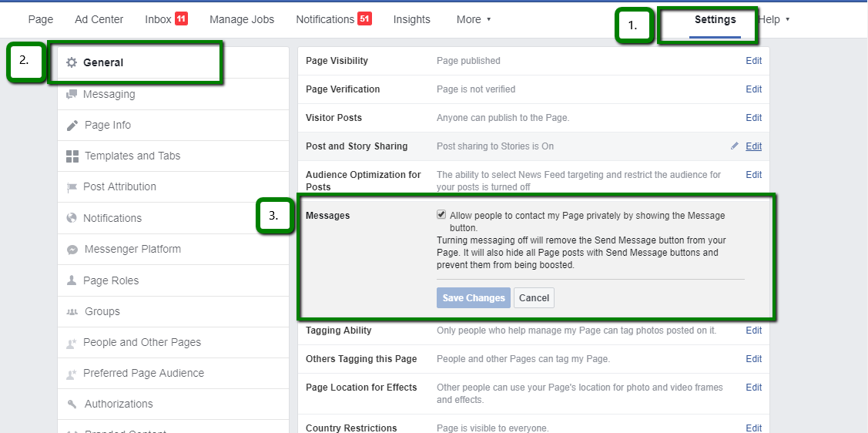The image size is (868, 433).
Task: Click 'Anyone can publish to the Page.' text
Action: click(503, 118)
